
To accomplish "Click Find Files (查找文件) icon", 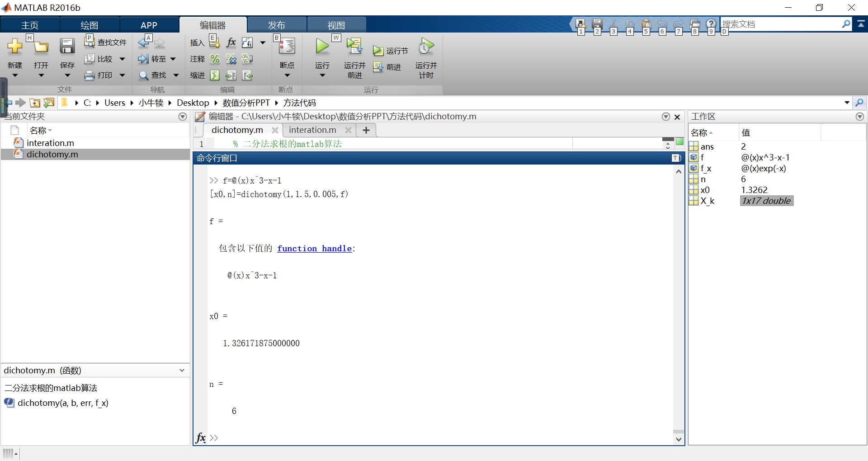I will click(89, 42).
